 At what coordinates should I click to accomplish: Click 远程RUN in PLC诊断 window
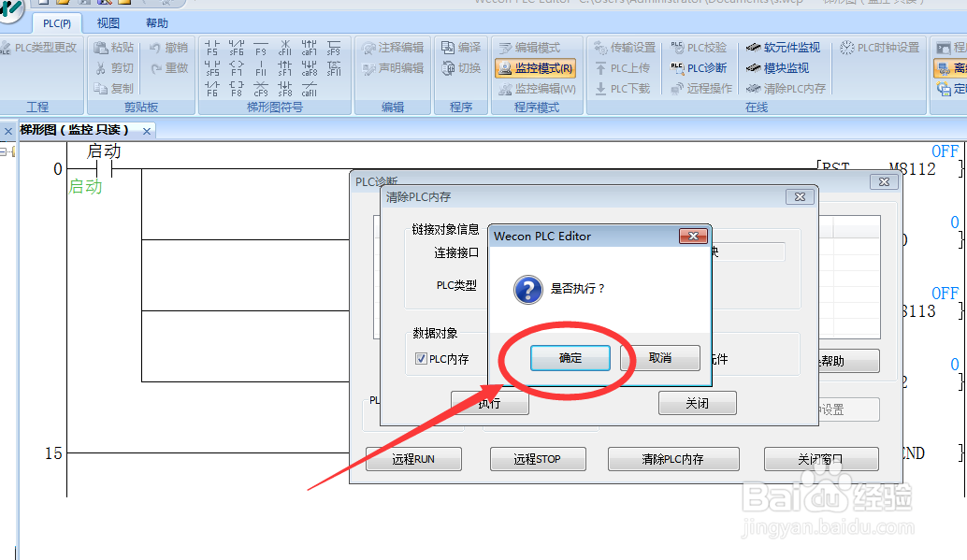click(x=413, y=459)
